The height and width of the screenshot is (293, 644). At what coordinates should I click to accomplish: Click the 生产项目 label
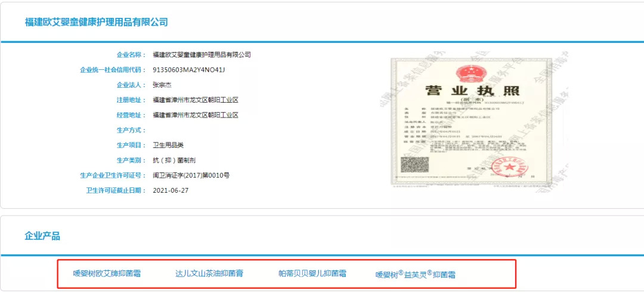click(x=131, y=145)
